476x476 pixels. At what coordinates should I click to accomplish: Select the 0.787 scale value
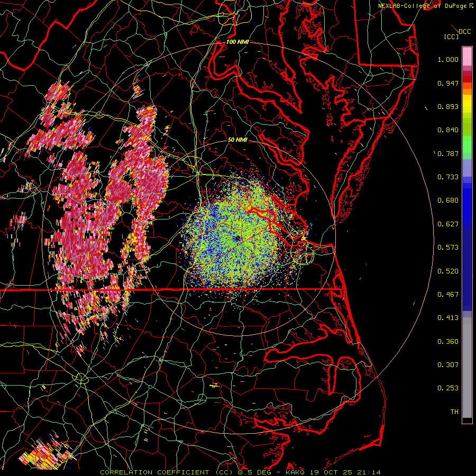pyautogui.click(x=448, y=153)
